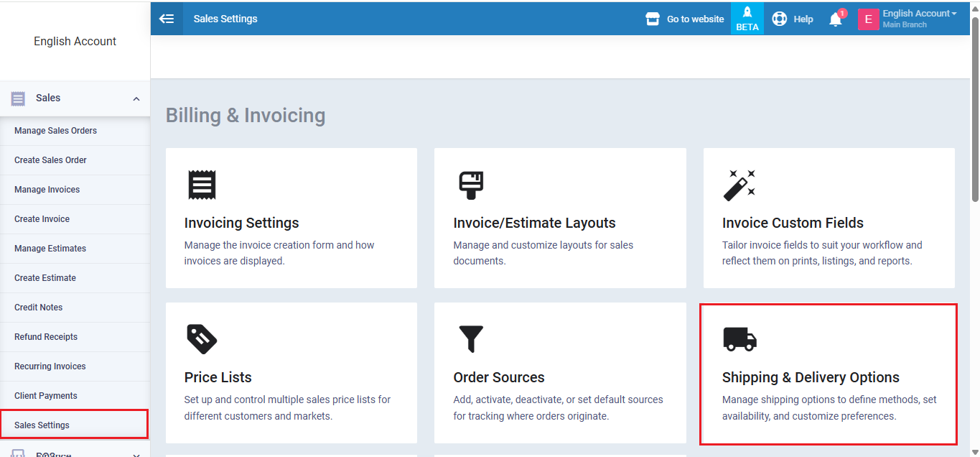This screenshot has width=980, height=457.
Task: Click the Price Lists tag icon
Action: coord(202,338)
